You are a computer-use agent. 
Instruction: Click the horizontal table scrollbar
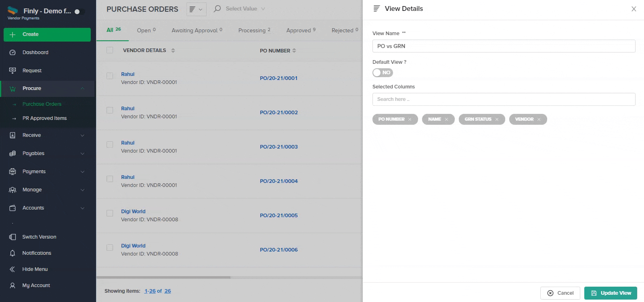click(163, 277)
